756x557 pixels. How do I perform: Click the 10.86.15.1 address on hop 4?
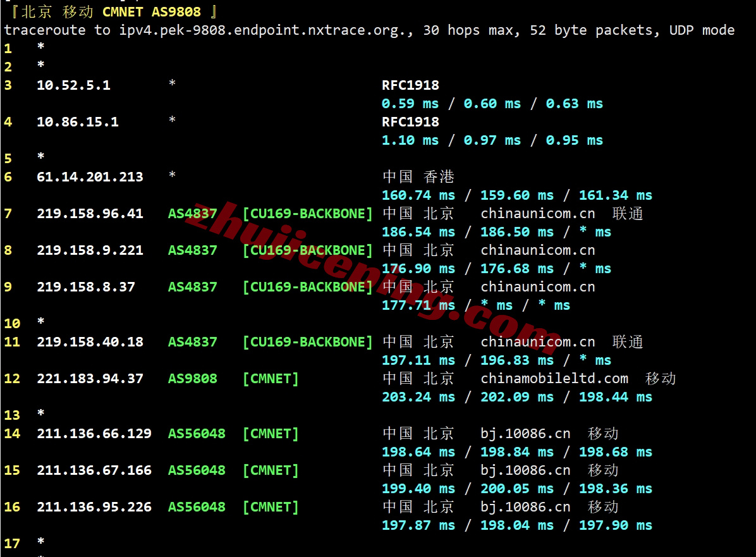[77, 122]
